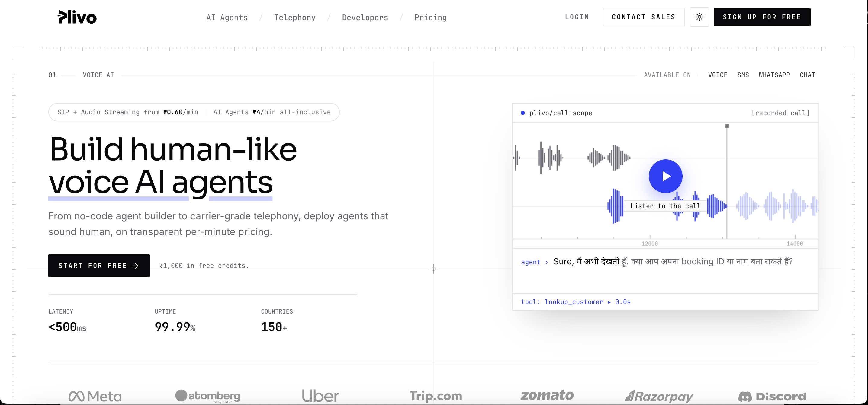868x405 pixels.
Task: Toggle the light/dark theme sun icon
Action: (699, 17)
